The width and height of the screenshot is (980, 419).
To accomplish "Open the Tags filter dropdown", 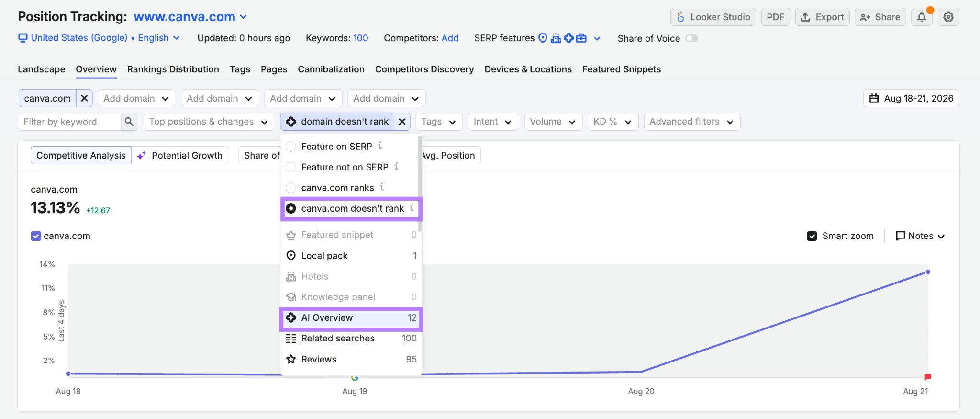I will click(439, 122).
